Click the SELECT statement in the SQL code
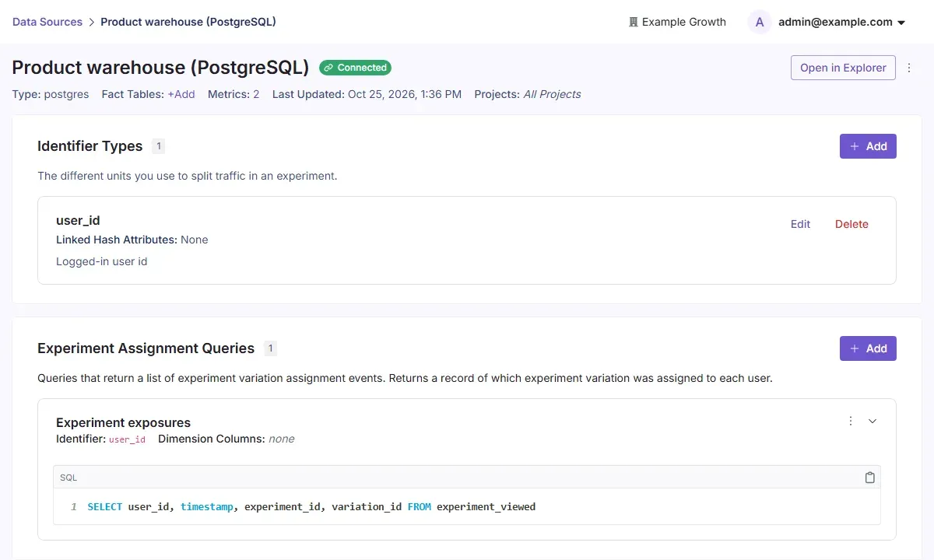 [311, 506]
